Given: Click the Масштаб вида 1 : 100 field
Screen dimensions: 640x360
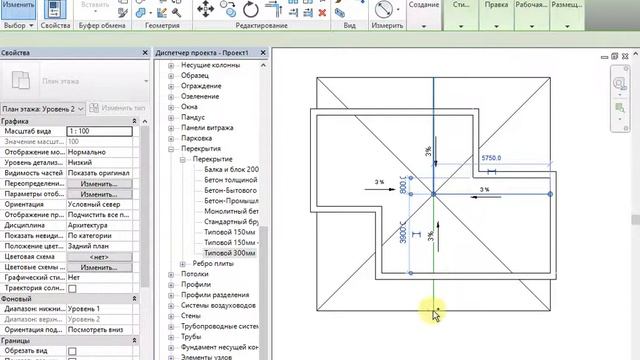Looking at the screenshot, I should 100,131.
